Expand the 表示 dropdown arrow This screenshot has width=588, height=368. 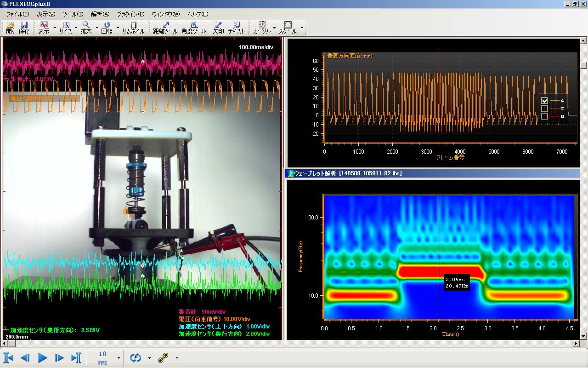[55, 28]
